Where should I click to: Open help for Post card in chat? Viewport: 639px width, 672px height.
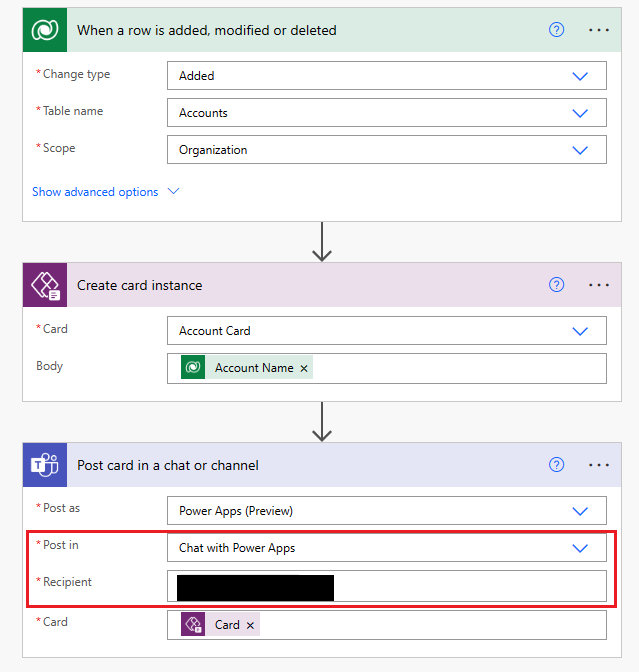click(x=556, y=465)
